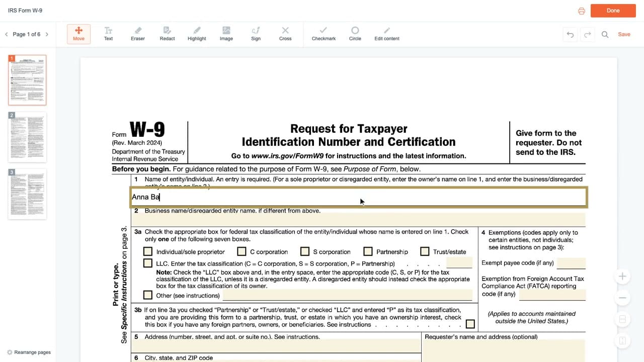The width and height of the screenshot is (644, 362).
Task: Open the Edit content tool
Action: [x=387, y=34]
